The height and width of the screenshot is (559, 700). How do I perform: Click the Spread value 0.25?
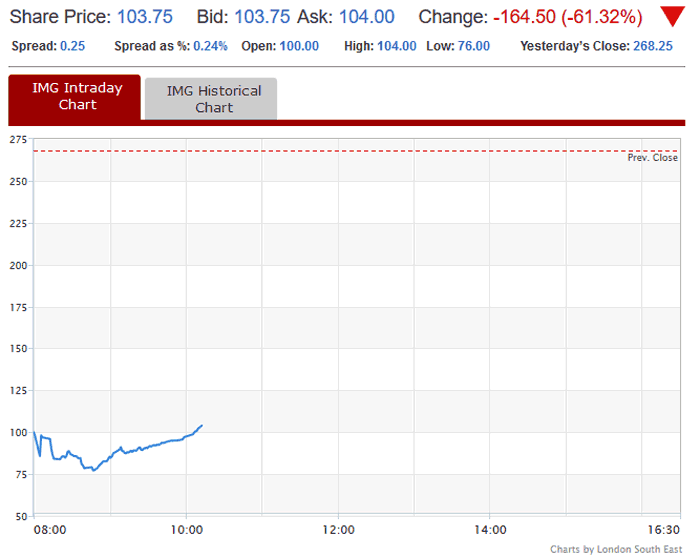pos(72,46)
